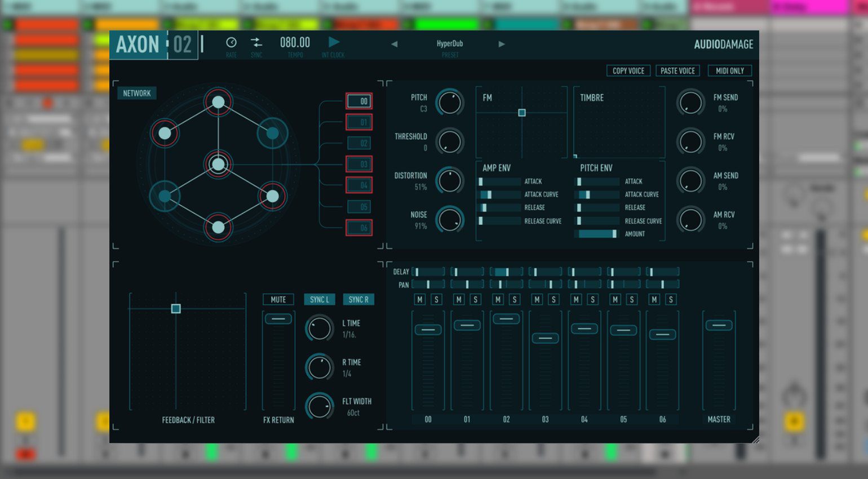
Task: Click the FM XY pad handle
Action: pyautogui.click(x=522, y=113)
